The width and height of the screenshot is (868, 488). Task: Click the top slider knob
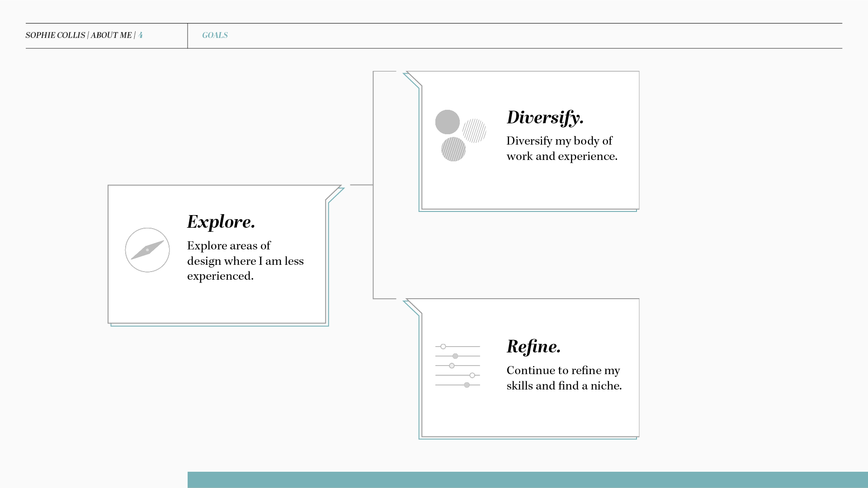click(443, 347)
